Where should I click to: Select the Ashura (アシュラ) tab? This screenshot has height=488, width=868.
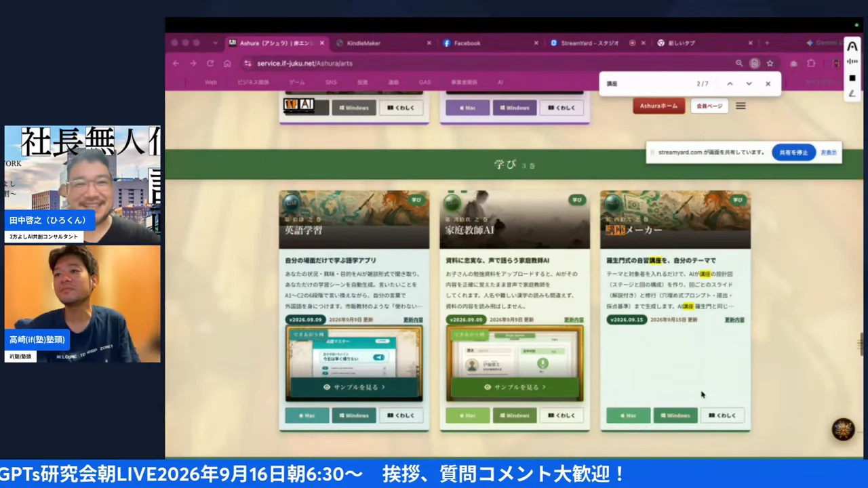pyautogui.click(x=276, y=43)
